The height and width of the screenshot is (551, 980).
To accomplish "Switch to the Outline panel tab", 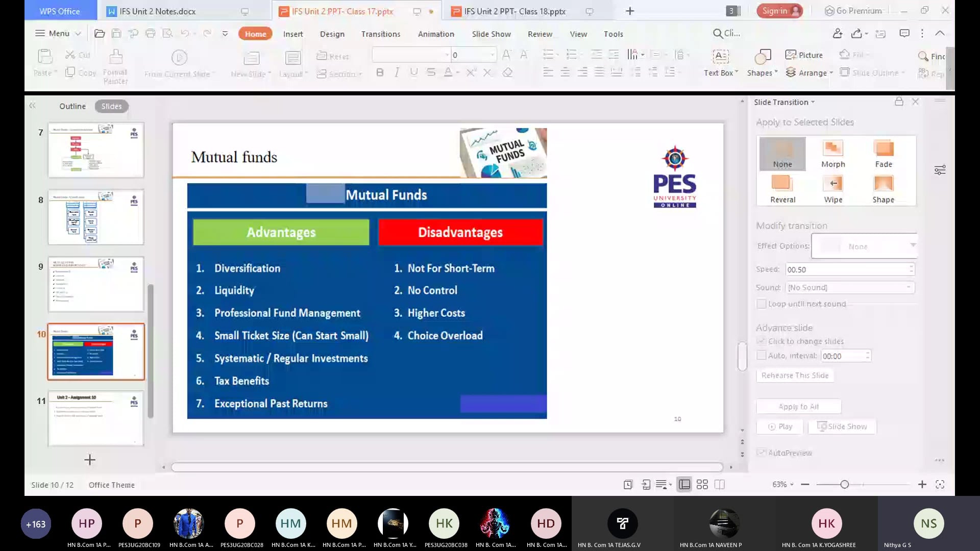I will click(x=72, y=106).
